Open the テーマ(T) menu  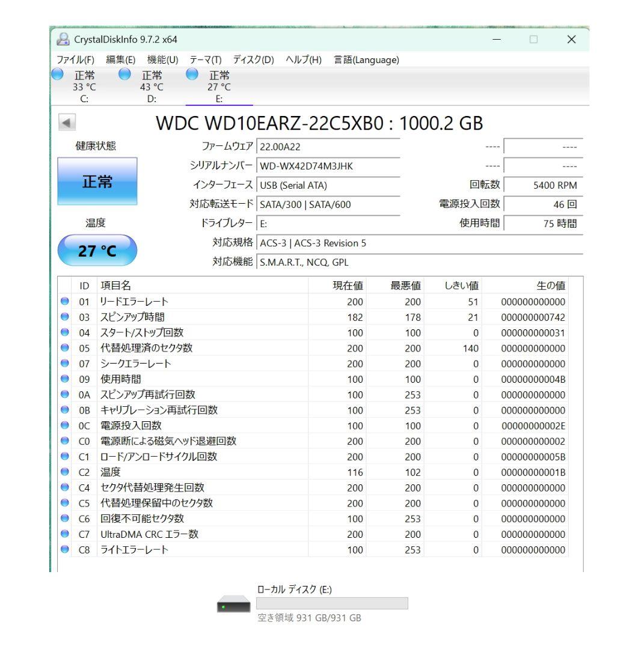[x=206, y=59]
